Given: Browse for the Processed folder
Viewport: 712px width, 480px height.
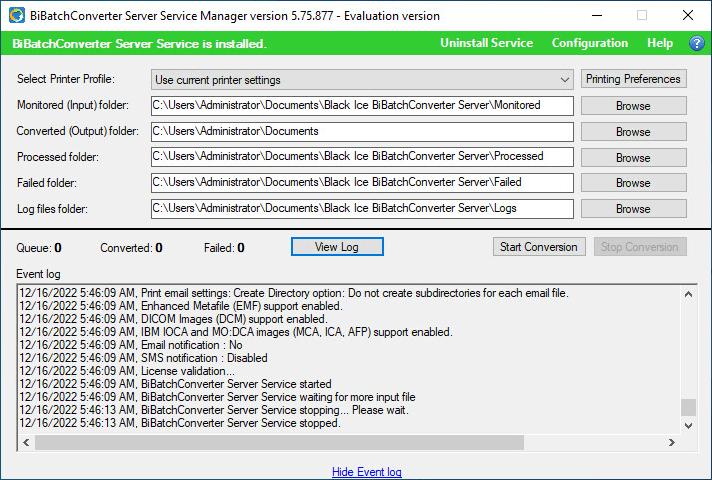Looking at the screenshot, I should [633, 158].
